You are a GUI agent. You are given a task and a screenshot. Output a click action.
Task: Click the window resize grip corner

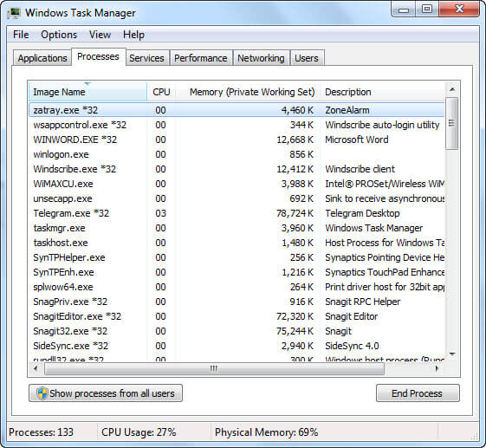point(475,436)
